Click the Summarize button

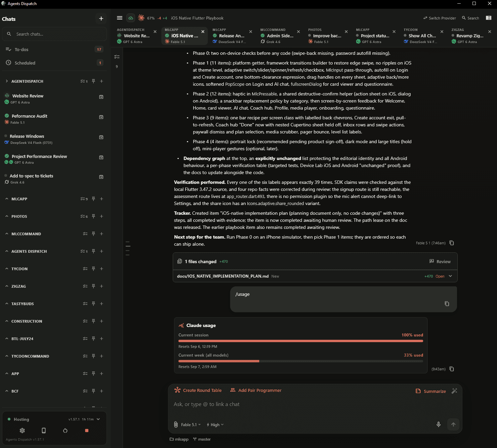point(431,391)
